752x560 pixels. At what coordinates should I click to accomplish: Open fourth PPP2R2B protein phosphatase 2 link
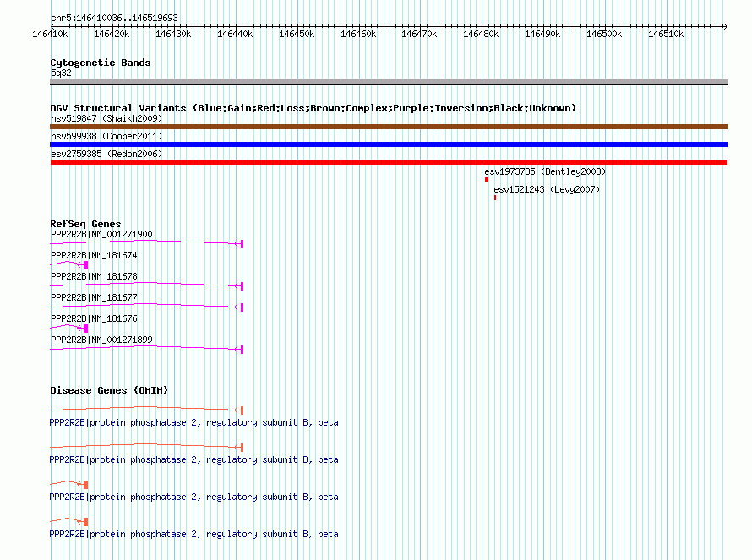193,534
